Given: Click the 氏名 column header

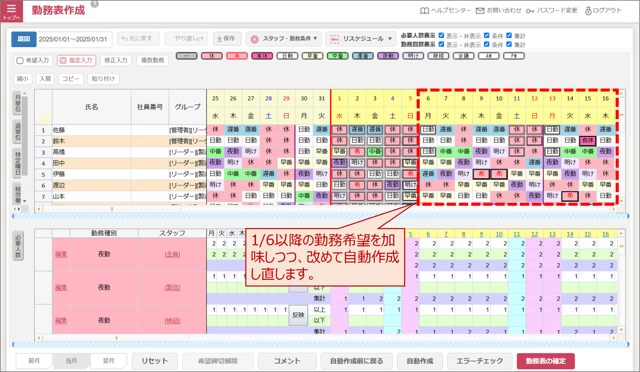Looking at the screenshot, I should tap(92, 107).
